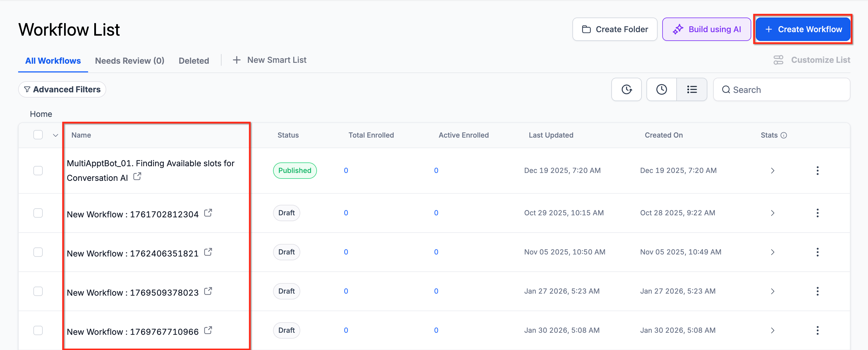Switch to Needs Review tab
Screen dimensions: 868x350
129,60
